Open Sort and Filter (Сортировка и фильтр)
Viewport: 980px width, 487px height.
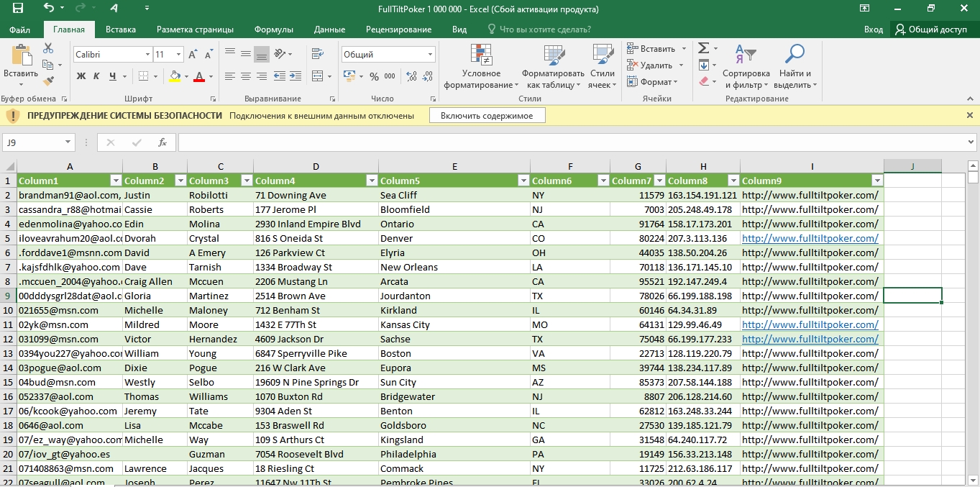click(x=746, y=66)
